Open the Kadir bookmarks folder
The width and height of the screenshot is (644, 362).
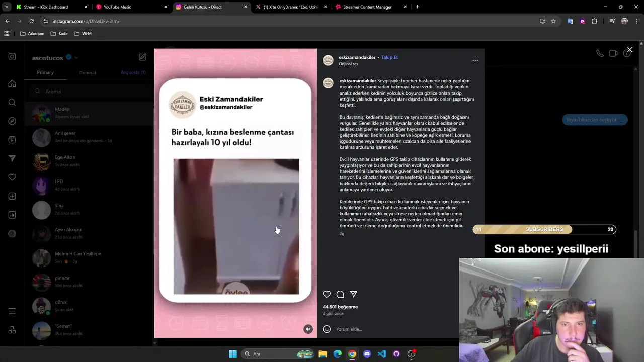click(x=59, y=34)
